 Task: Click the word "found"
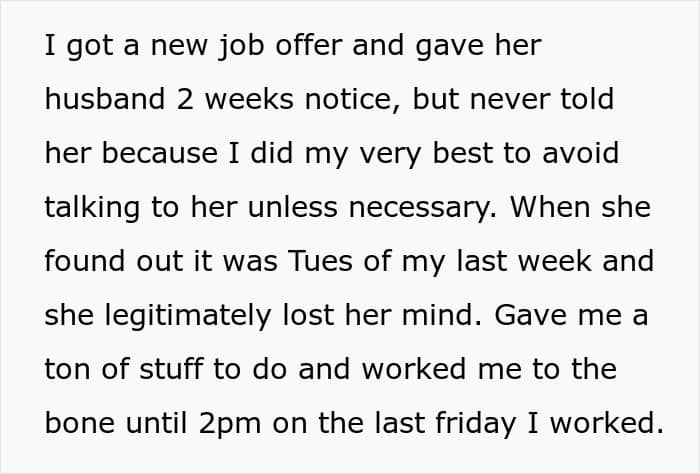tap(81, 260)
